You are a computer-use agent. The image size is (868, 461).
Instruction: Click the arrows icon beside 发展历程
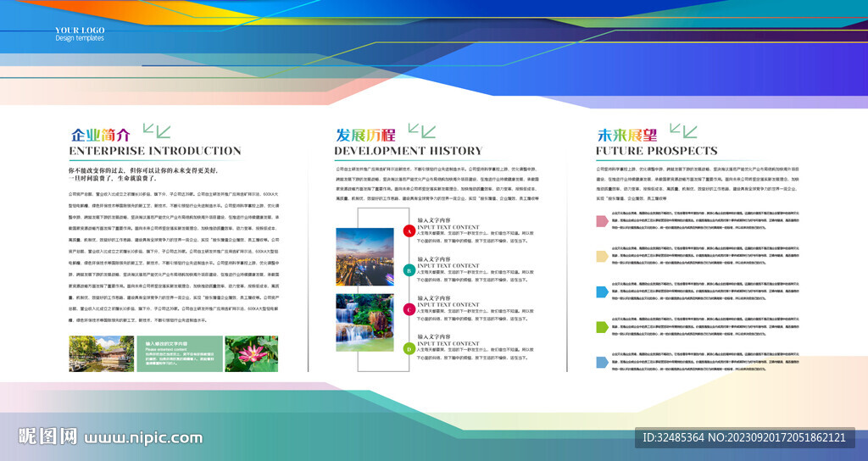421,131
